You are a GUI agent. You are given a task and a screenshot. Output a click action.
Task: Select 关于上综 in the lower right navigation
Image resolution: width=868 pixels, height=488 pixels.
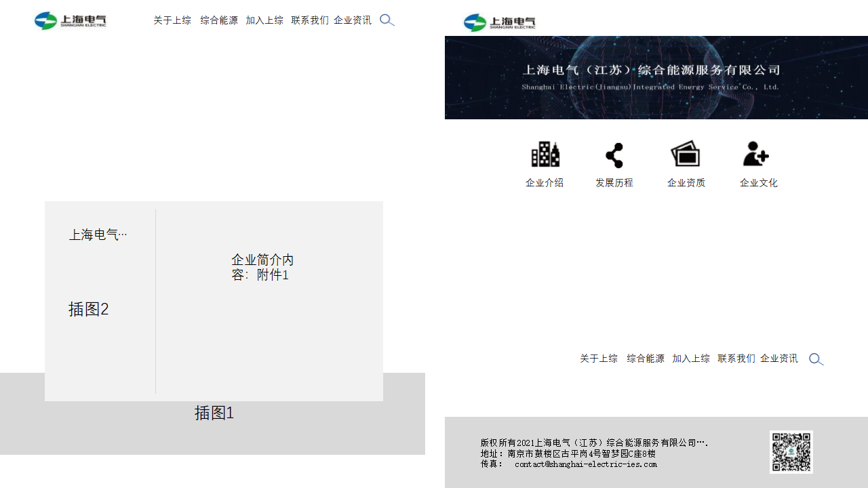[599, 359]
